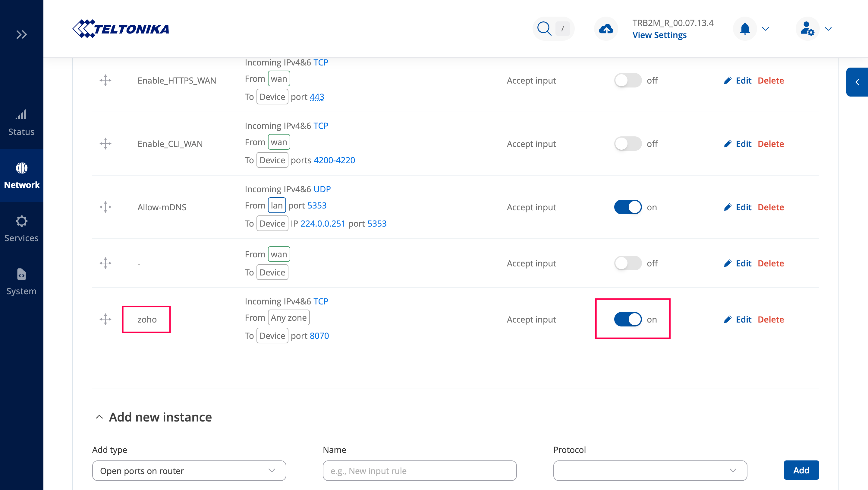Turn off the zoho rule toggle
868x490 pixels.
(x=627, y=319)
